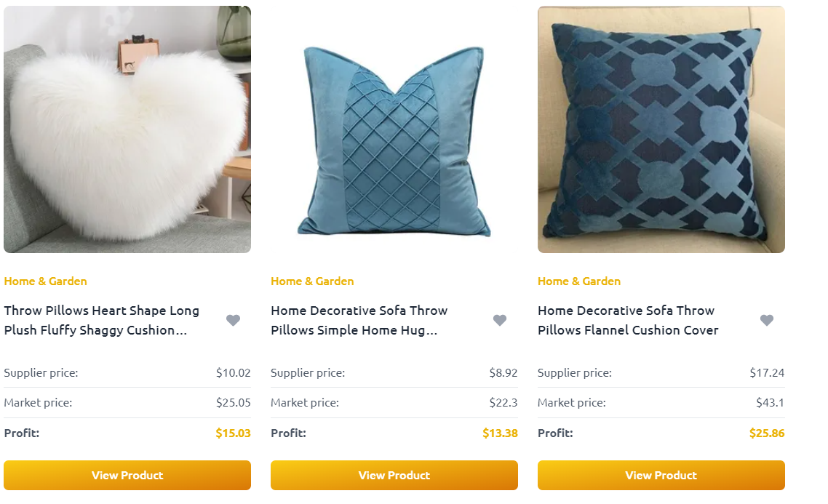This screenshot has height=504, width=828.
Task: Toggle wishlist heart for Simple Home Hug pillow
Action: pos(500,320)
